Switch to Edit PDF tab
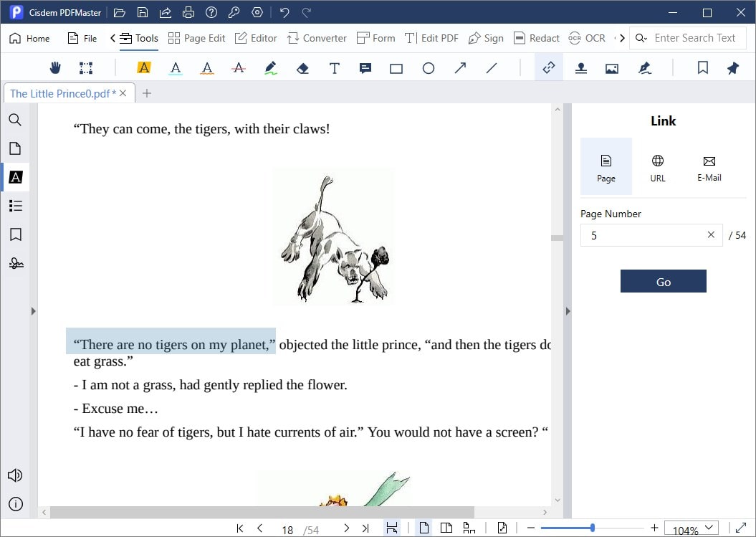Image resolution: width=756 pixels, height=537 pixels. (x=431, y=38)
